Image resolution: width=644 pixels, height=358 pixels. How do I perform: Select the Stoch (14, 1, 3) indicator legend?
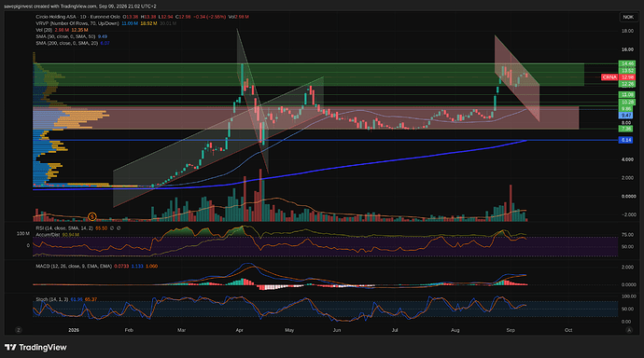click(51, 299)
